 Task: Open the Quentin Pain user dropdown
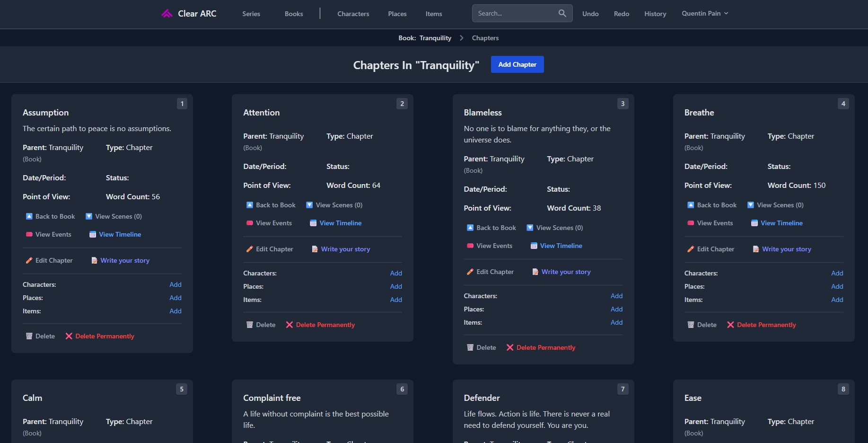point(704,13)
